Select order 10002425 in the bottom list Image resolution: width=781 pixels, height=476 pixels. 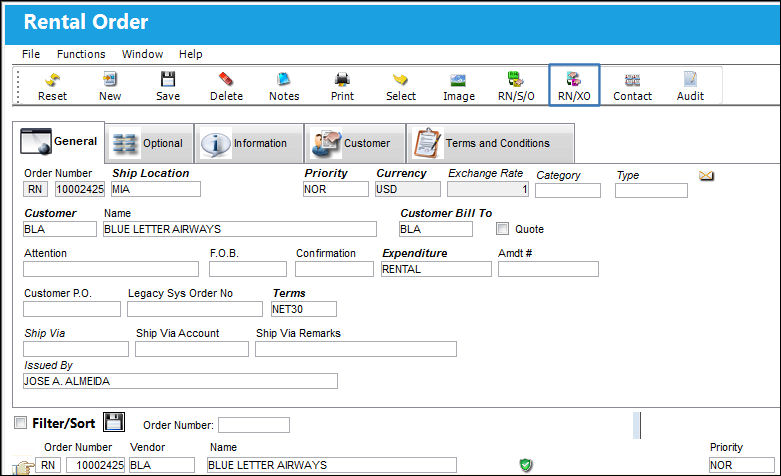coord(96,465)
